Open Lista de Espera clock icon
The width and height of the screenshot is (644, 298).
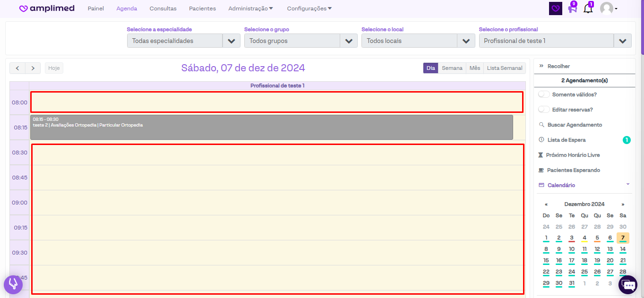click(541, 140)
